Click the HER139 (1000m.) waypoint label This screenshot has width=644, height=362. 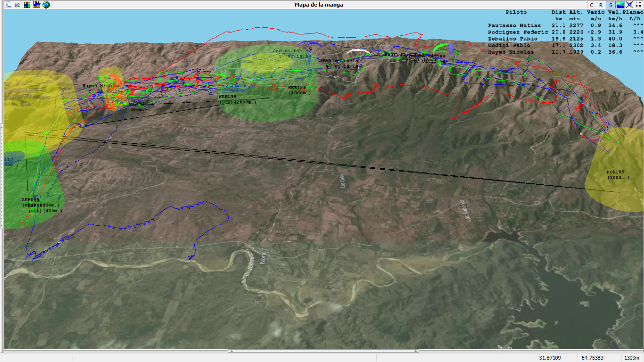click(300, 90)
